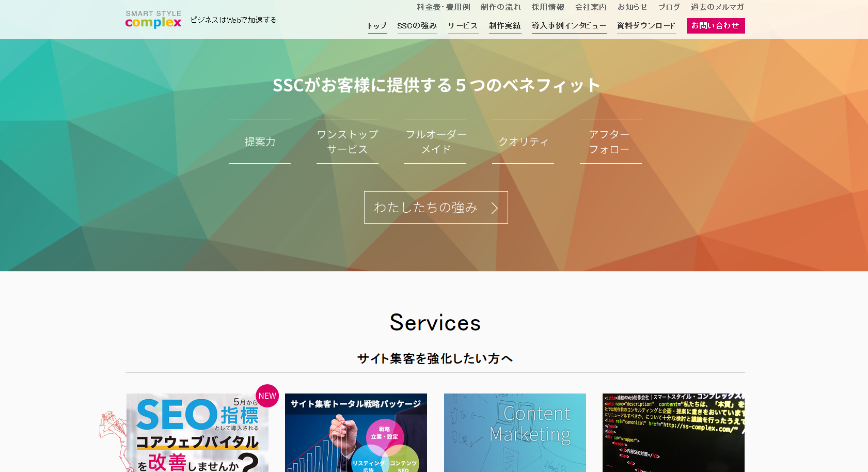Viewport: 868px width, 472px height.
Task: Open 導入事例インタビュー menu item
Action: tap(569, 26)
